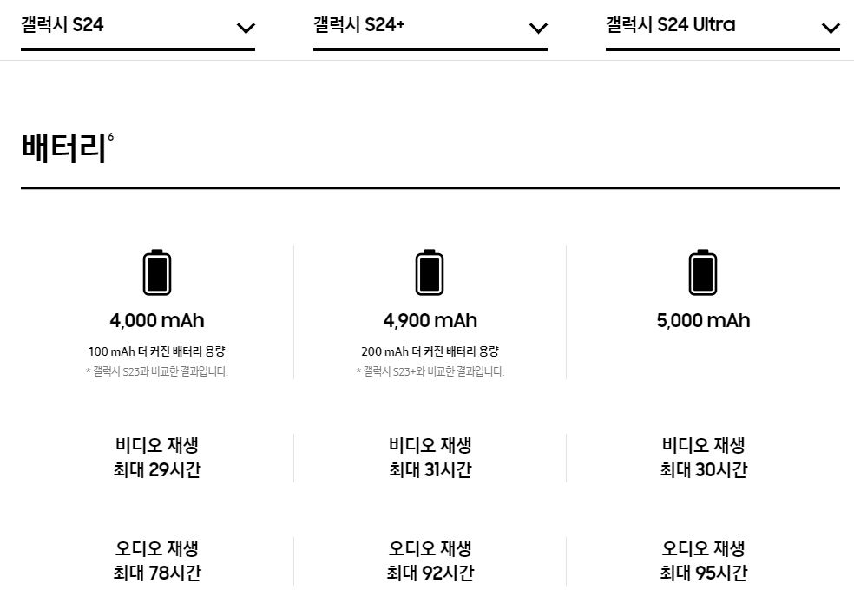
Task: Expand the Galaxy S24 Ultra model dropdown
Action: pyautogui.click(x=831, y=27)
